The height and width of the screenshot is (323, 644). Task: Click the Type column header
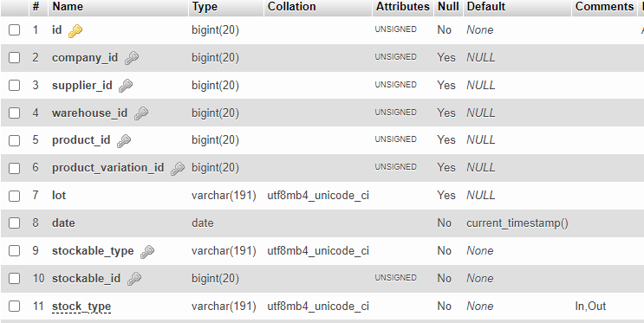click(205, 7)
